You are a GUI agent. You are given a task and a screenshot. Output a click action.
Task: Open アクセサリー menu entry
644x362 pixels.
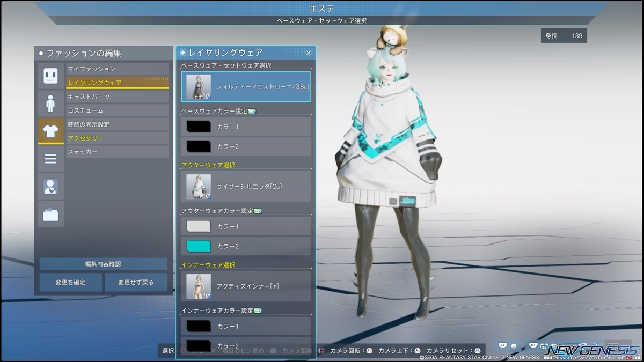coord(118,138)
